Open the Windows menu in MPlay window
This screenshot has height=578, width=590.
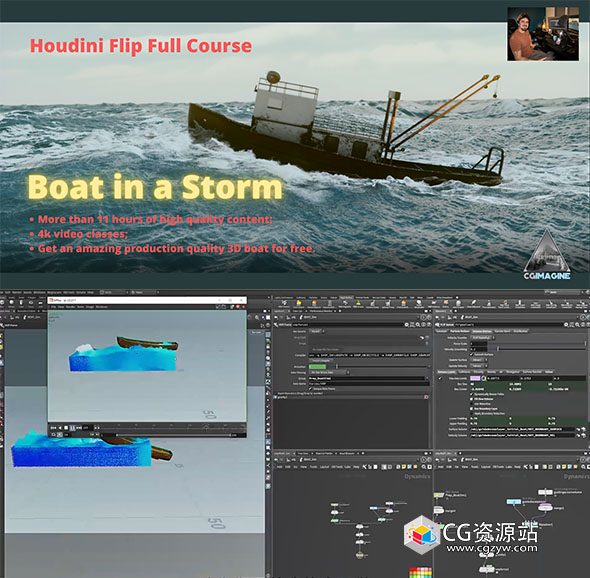[x=102, y=307]
